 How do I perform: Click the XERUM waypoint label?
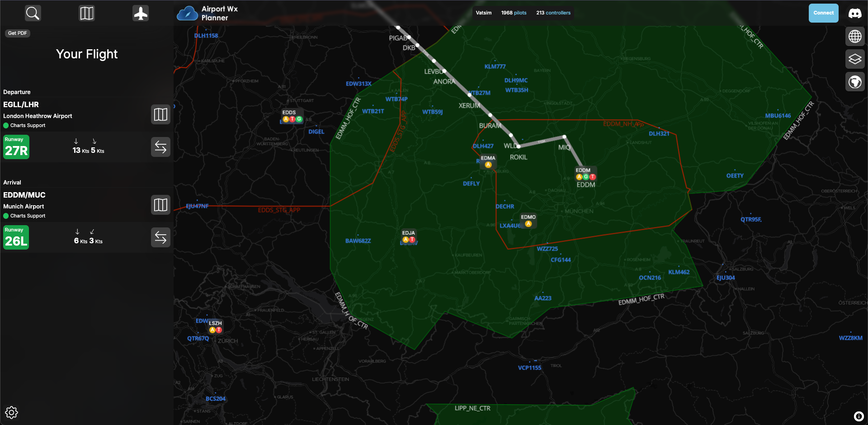tap(469, 105)
